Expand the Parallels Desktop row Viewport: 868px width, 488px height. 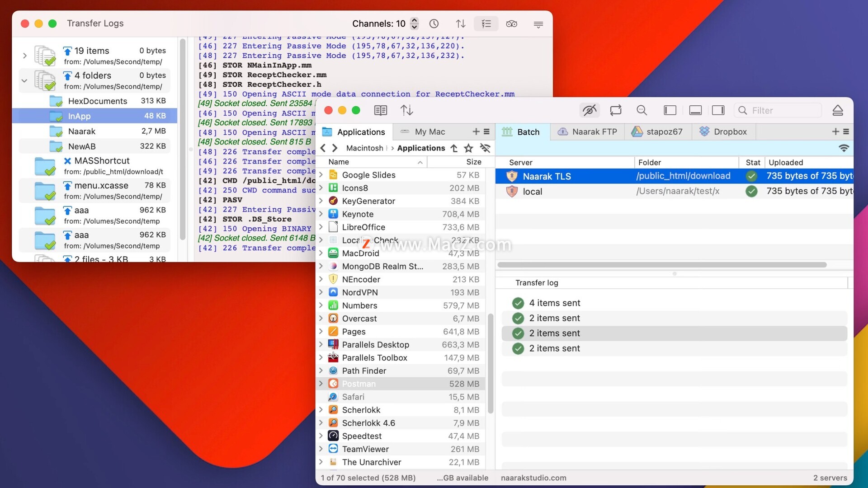tap(321, 345)
